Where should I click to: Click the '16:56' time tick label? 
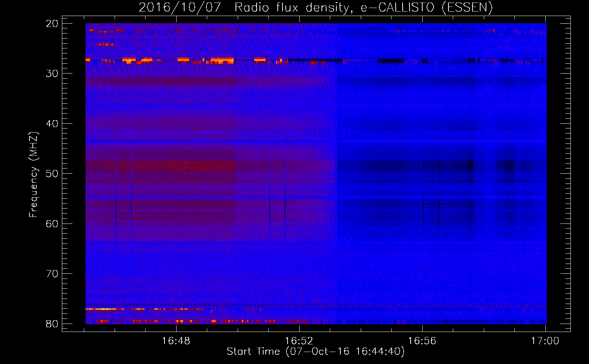422,341
